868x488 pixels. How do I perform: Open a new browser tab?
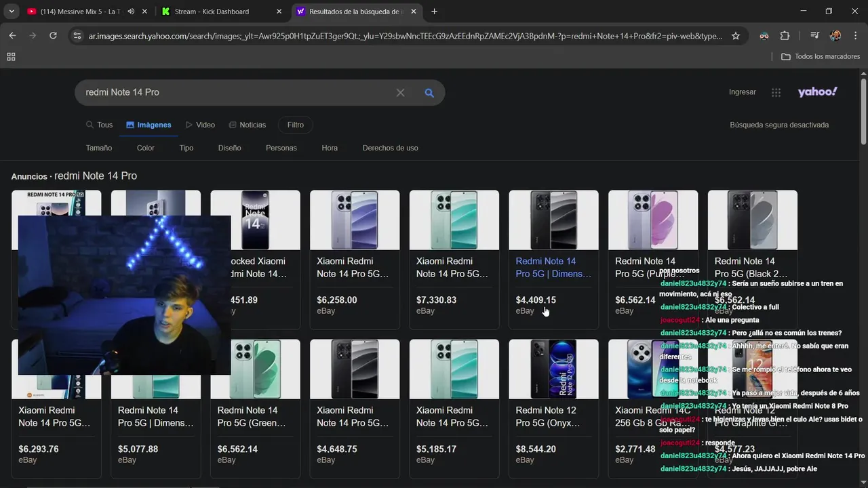pos(434,12)
